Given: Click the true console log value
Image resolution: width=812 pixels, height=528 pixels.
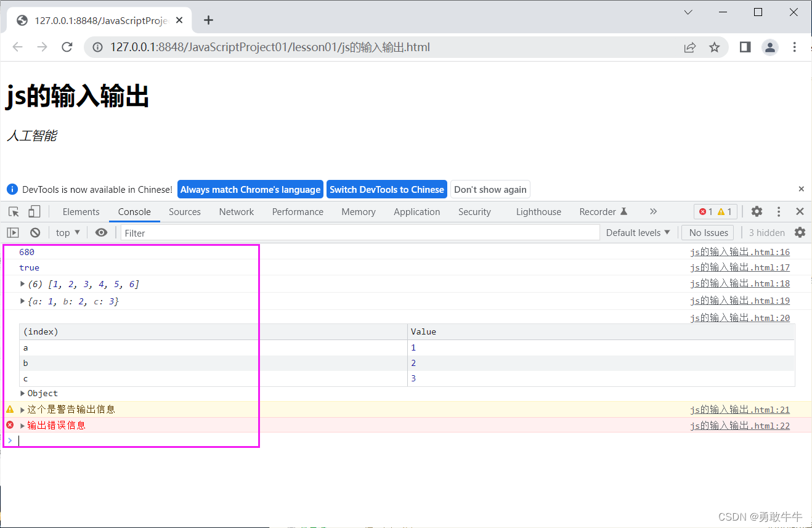Looking at the screenshot, I should click(x=29, y=267).
